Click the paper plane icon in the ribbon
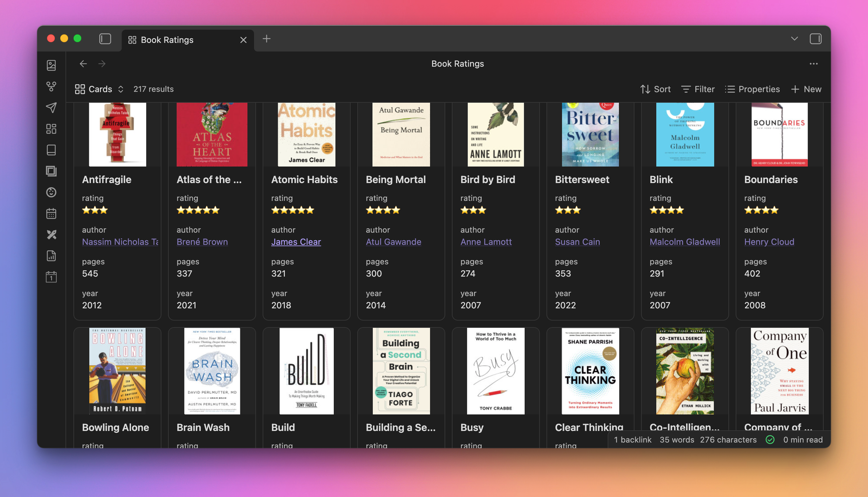868x497 pixels. (51, 108)
